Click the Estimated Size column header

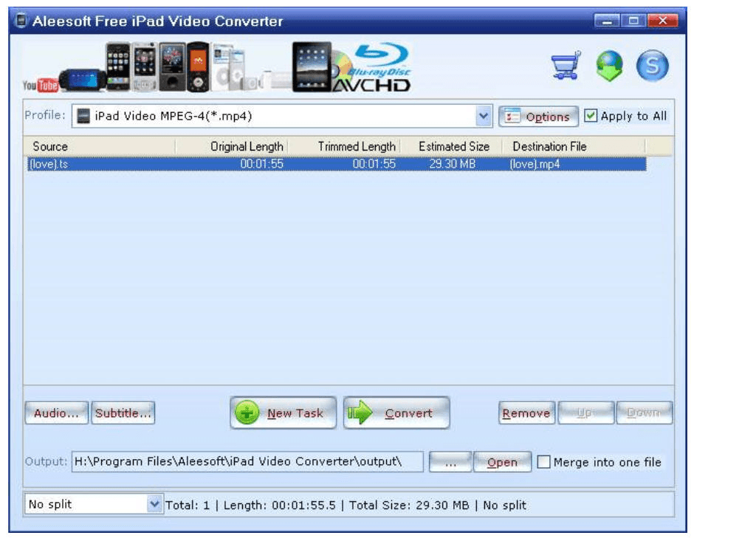(x=453, y=146)
